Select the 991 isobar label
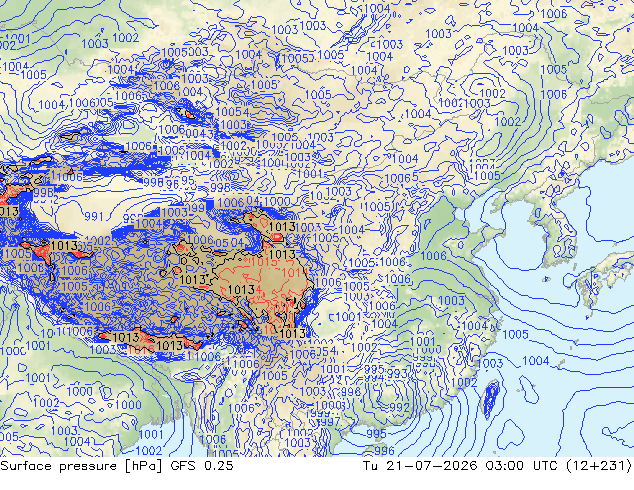This screenshot has height=490, width=634. (94, 216)
